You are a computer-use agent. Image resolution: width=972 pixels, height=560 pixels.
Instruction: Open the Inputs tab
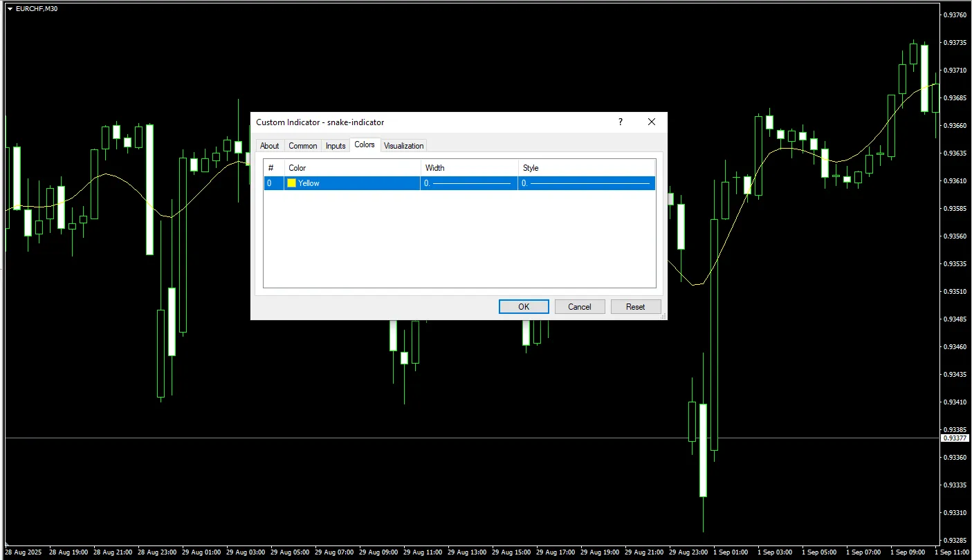pos(336,146)
